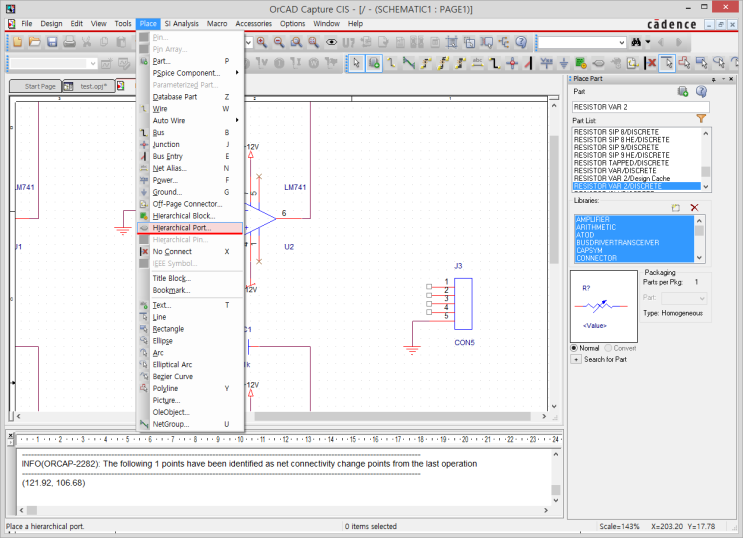743x538 pixels.
Task: Click the binoculars Find icon
Action: [x=636, y=43]
